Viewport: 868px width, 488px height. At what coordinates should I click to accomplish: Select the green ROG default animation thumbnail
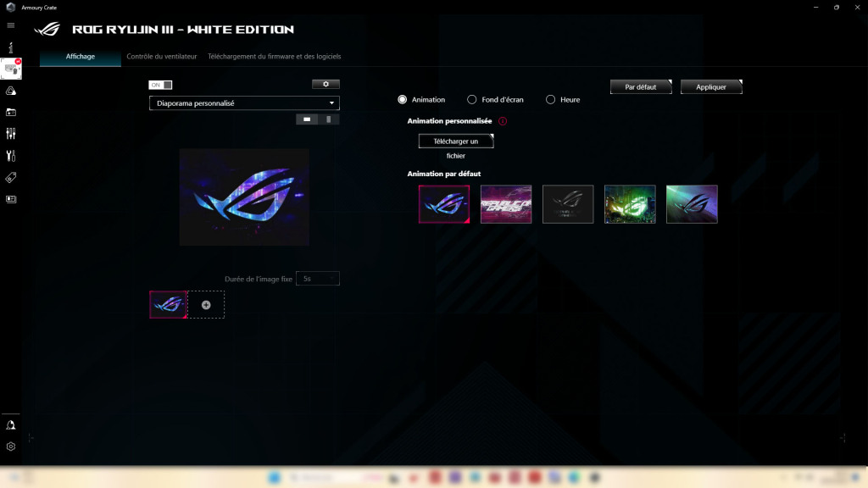click(630, 203)
